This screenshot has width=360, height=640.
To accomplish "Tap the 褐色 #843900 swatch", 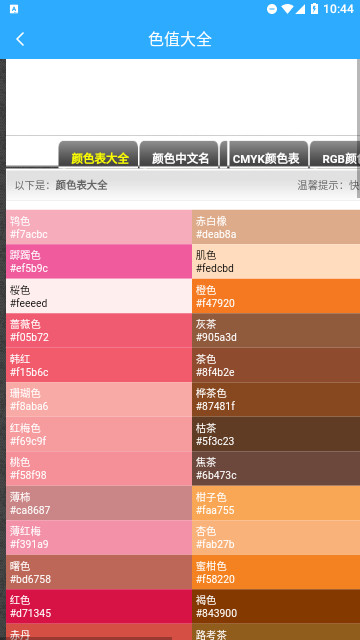I will pyautogui.click(x=276, y=607).
